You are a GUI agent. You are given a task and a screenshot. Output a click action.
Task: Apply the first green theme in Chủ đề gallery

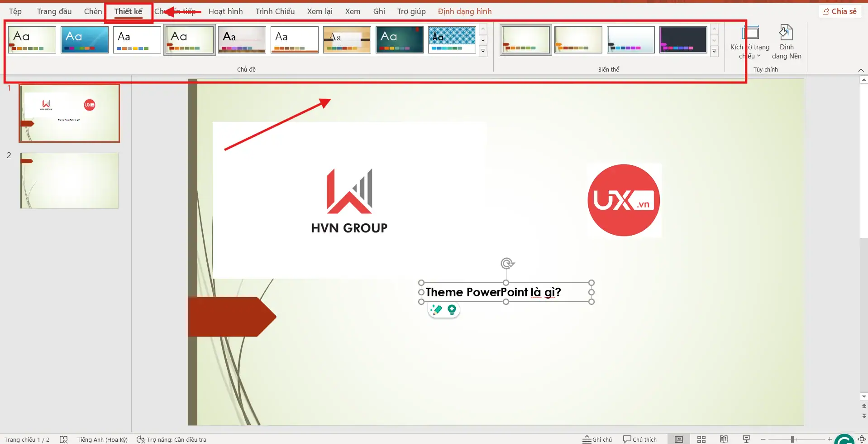point(32,40)
